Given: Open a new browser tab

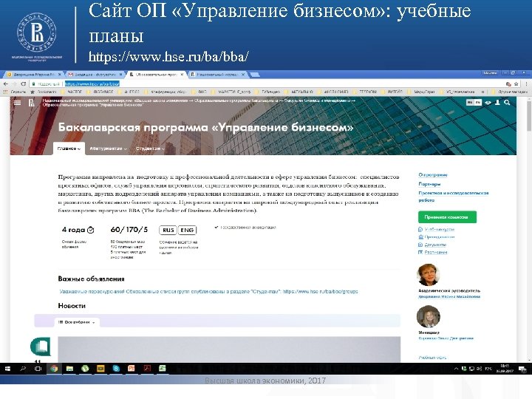Looking at the screenshot, I should pyautogui.click(x=254, y=75).
